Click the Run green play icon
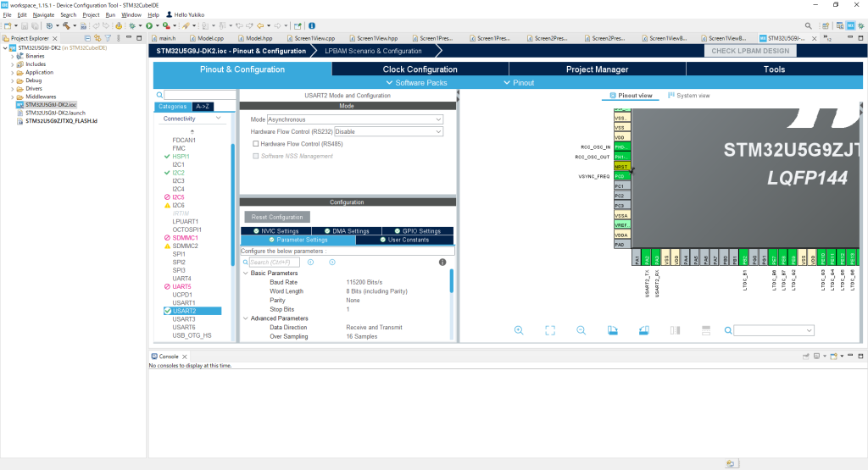Viewport: 868px width, 470px height. pos(149,25)
